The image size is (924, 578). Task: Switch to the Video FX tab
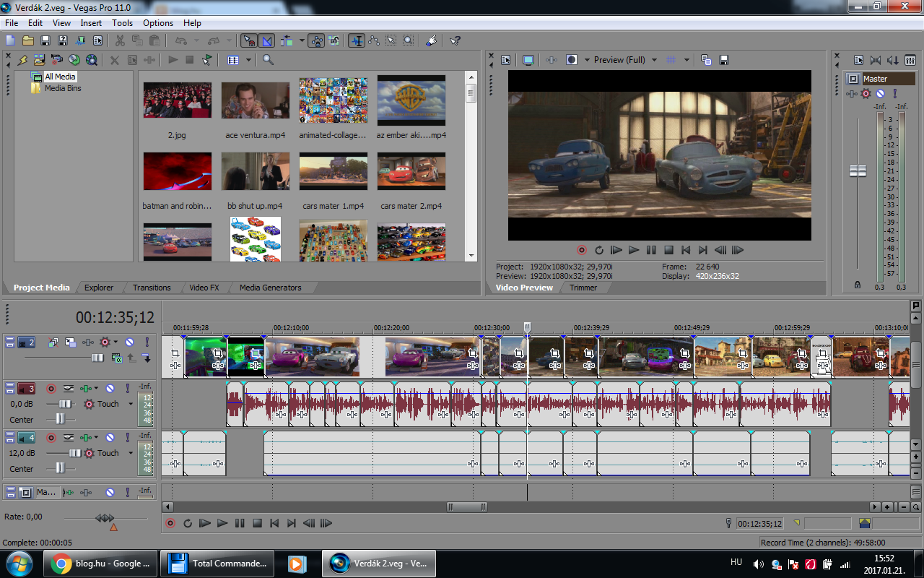[204, 288]
